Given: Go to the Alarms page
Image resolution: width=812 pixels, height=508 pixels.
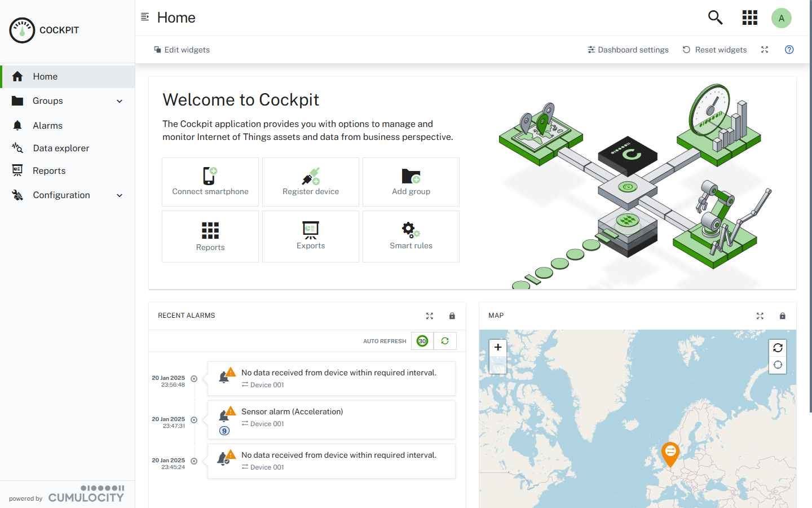Looking at the screenshot, I should click(x=48, y=125).
